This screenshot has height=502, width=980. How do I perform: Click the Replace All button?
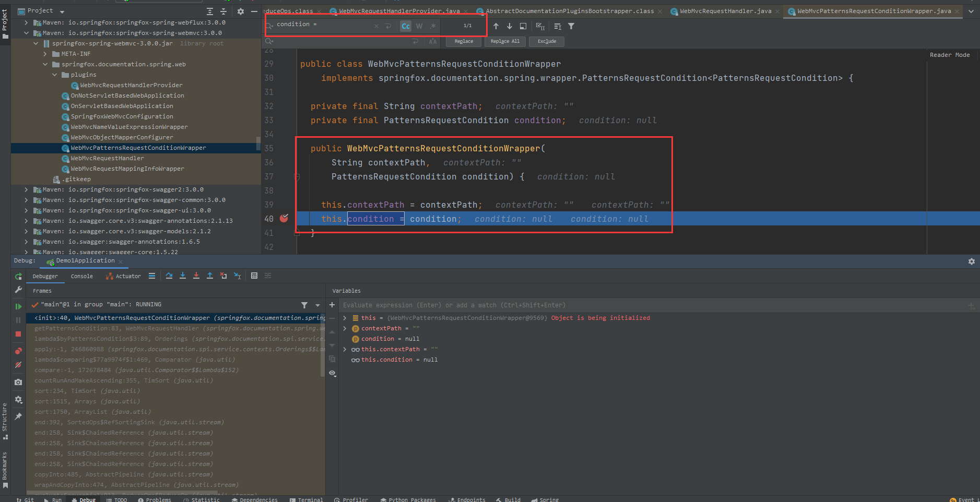tap(504, 41)
